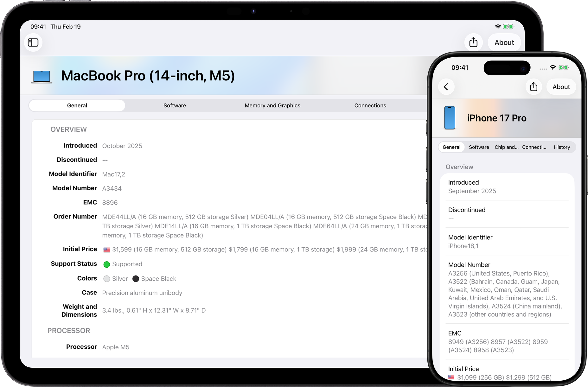The height and width of the screenshot is (387, 588).
Task: Open the History tab on iPhone
Action: tap(562, 147)
